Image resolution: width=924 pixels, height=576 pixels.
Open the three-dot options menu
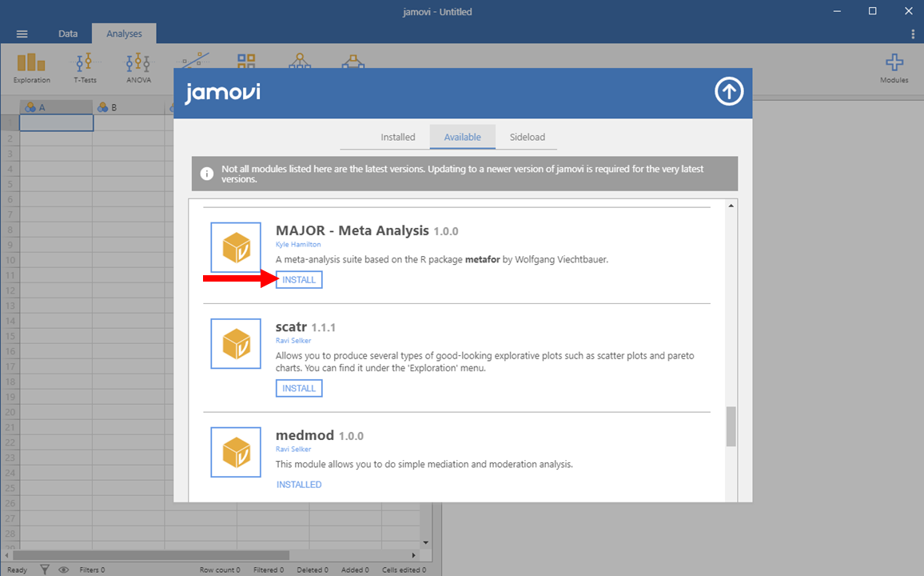[x=913, y=34]
